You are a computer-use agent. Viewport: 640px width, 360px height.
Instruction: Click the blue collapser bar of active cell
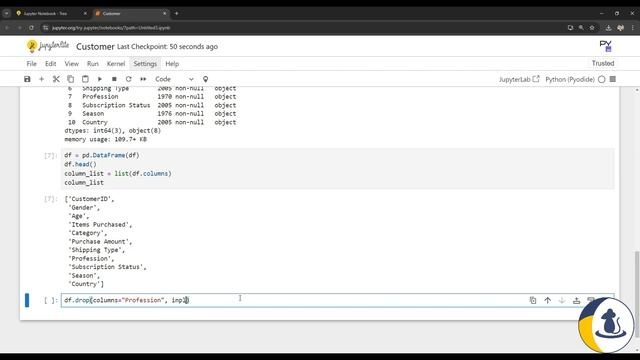pos(27,300)
